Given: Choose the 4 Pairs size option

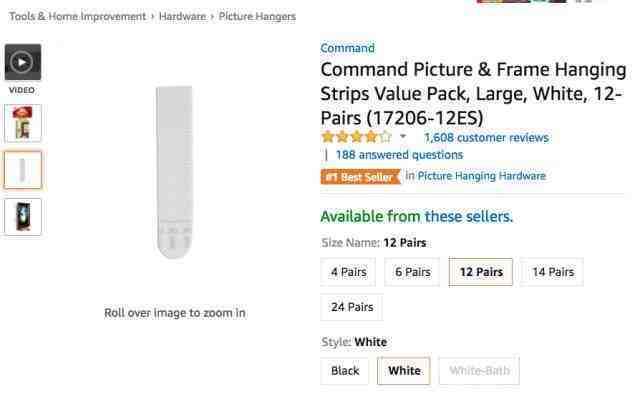Looking at the screenshot, I should [348, 272].
